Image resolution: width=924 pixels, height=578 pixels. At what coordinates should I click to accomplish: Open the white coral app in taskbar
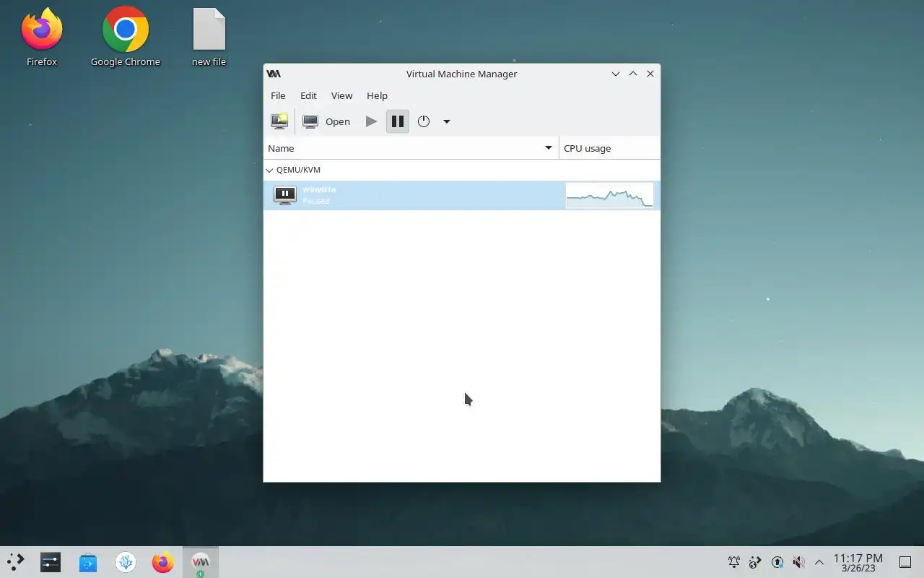[x=126, y=562]
